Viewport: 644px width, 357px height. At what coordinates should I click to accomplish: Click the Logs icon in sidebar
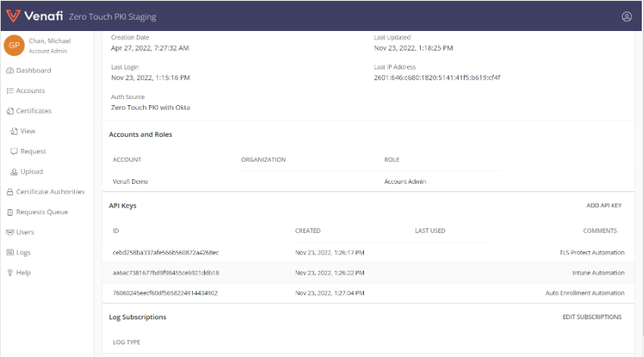[x=10, y=253]
